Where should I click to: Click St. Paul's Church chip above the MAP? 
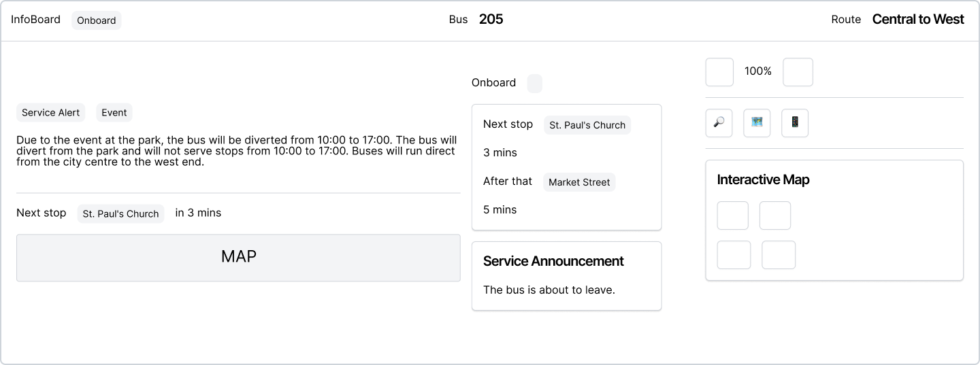(120, 213)
